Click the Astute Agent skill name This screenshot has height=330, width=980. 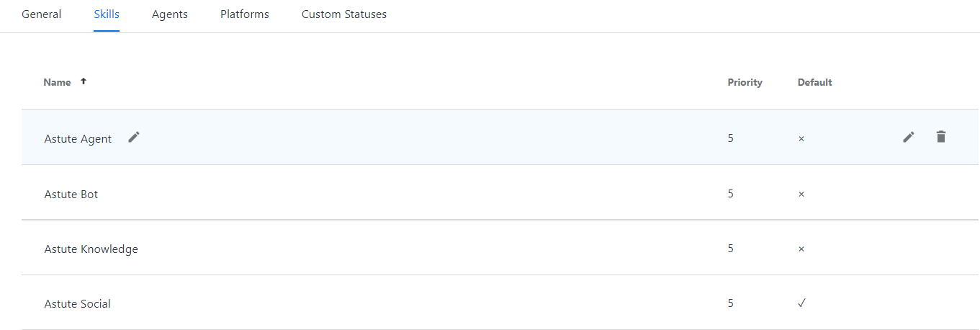(x=78, y=138)
